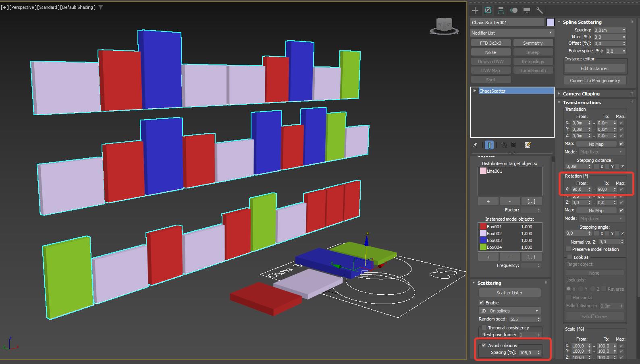Open the Display command panel
The image size is (640, 364).
pyautogui.click(x=527, y=10)
